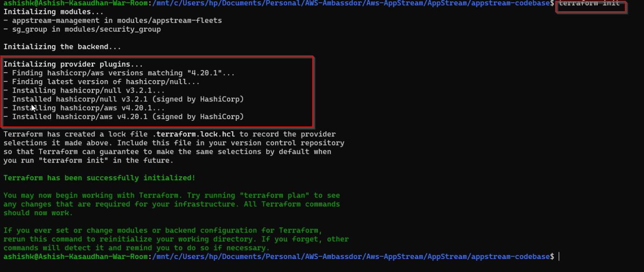Click line starting 'You may now begin working'

172,195
